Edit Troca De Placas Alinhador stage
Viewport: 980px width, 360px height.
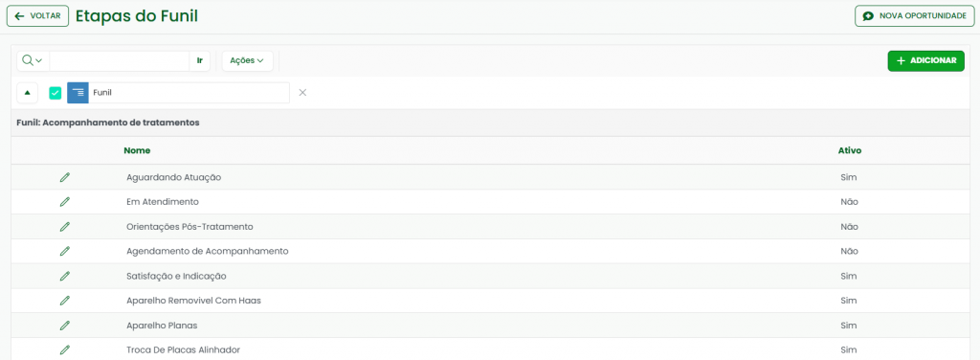click(x=65, y=350)
